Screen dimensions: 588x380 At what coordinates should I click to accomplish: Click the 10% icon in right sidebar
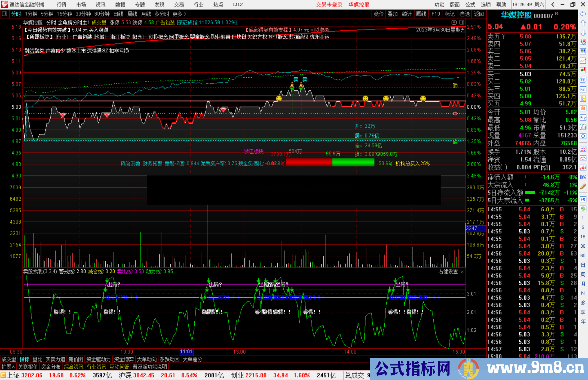(583, 177)
